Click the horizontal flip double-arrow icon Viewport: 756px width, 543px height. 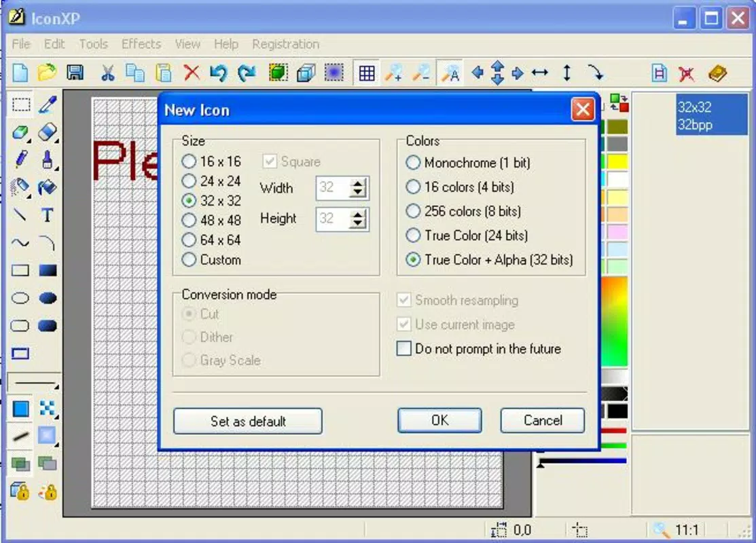pyautogui.click(x=539, y=73)
